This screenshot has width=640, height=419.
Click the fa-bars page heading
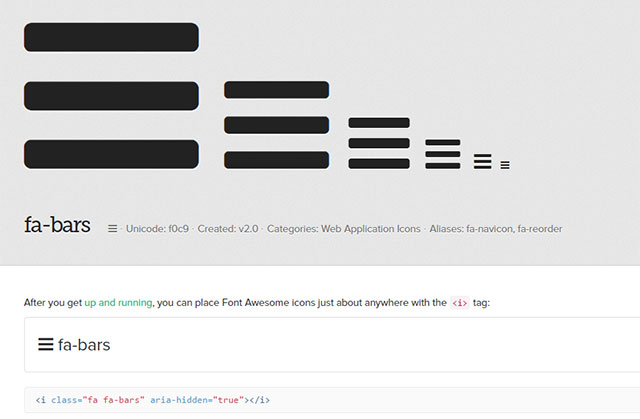point(57,226)
